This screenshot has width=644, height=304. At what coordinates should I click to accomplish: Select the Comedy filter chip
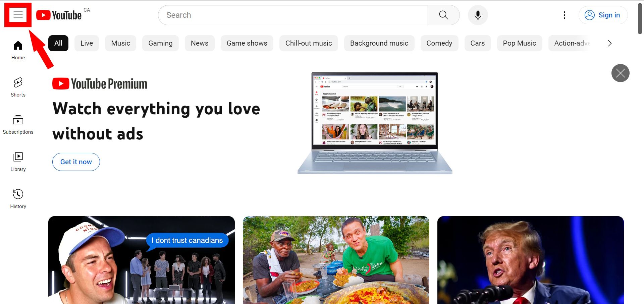pyautogui.click(x=439, y=43)
